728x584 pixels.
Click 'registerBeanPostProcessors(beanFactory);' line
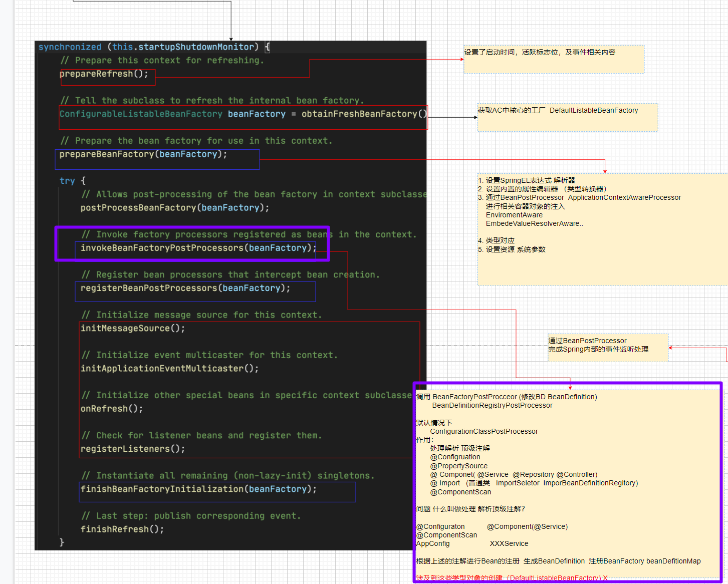coord(185,288)
